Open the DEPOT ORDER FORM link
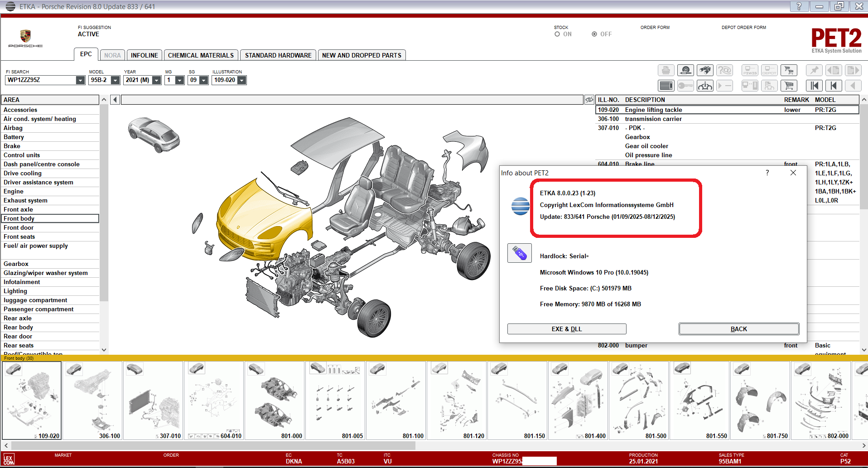The width and height of the screenshot is (868, 468). pyautogui.click(x=744, y=28)
